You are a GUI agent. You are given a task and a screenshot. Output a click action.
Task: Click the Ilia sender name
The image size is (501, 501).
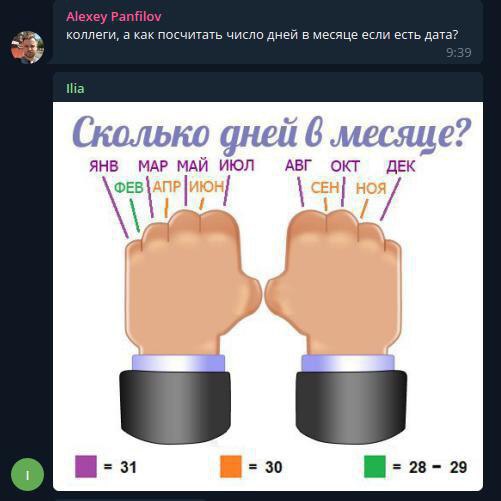[75, 89]
